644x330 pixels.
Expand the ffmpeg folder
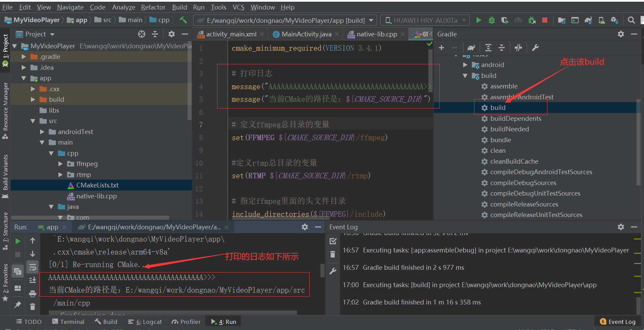point(60,164)
